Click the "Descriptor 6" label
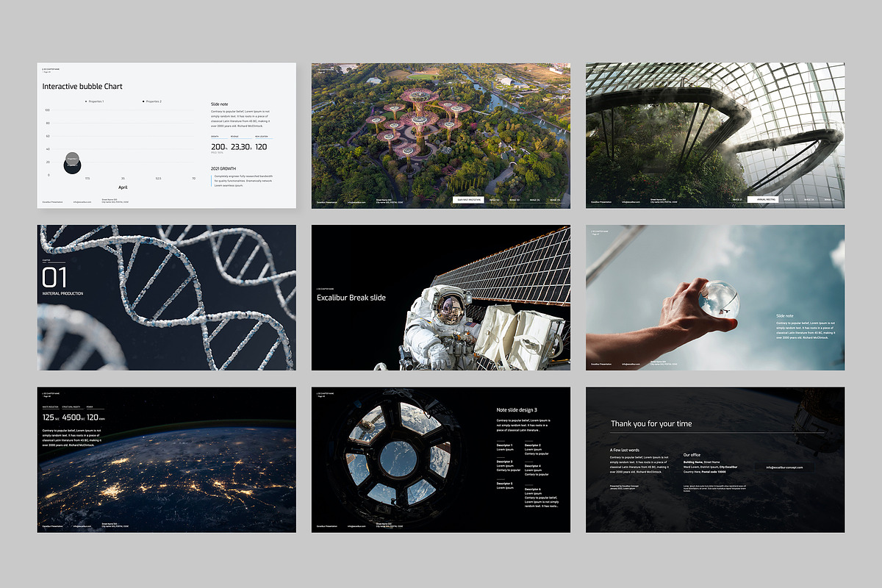 [533, 490]
